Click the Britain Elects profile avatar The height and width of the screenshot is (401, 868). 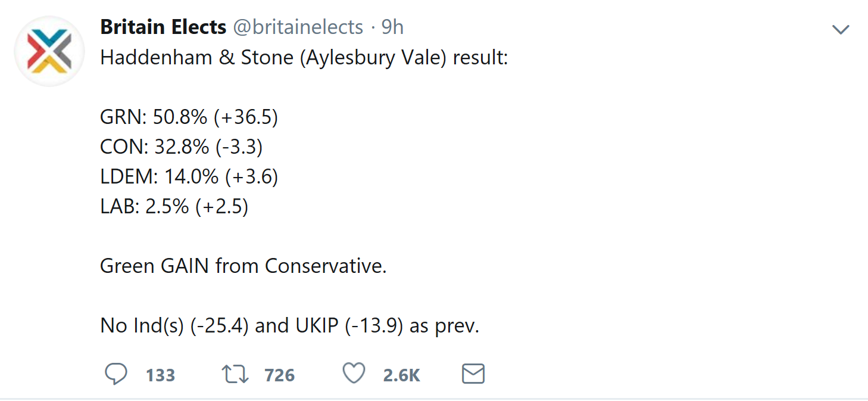click(49, 51)
